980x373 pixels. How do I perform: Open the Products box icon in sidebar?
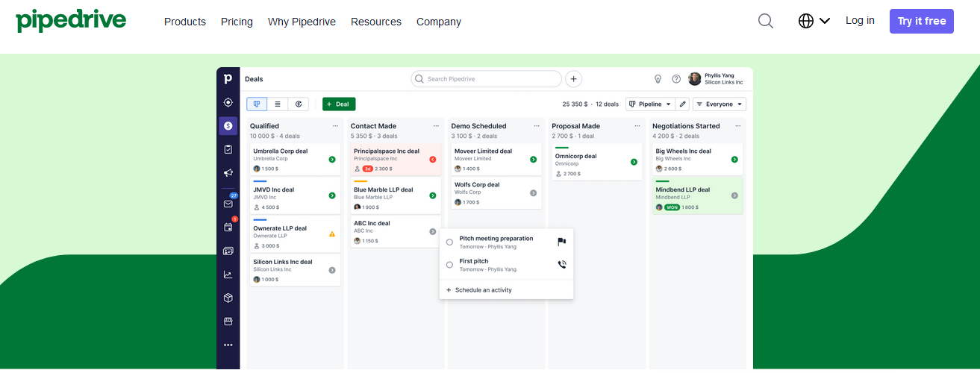228,298
